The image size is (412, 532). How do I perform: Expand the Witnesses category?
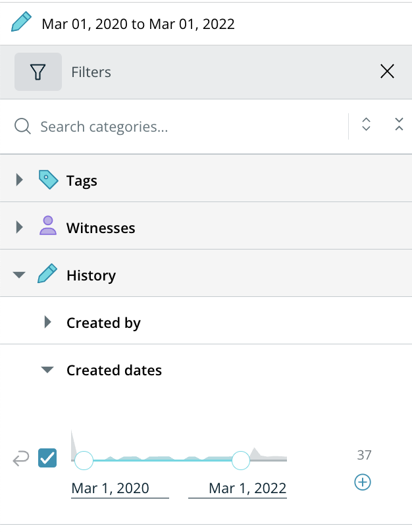(x=19, y=227)
